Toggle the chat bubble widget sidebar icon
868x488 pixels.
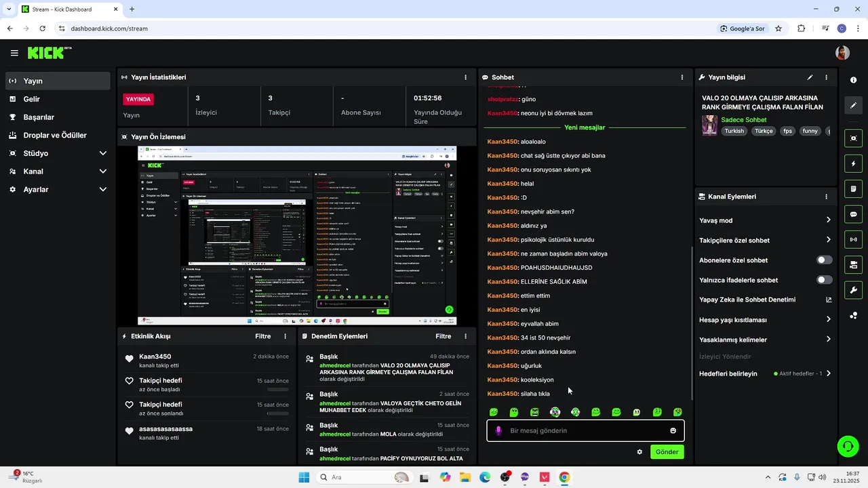(x=853, y=214)
